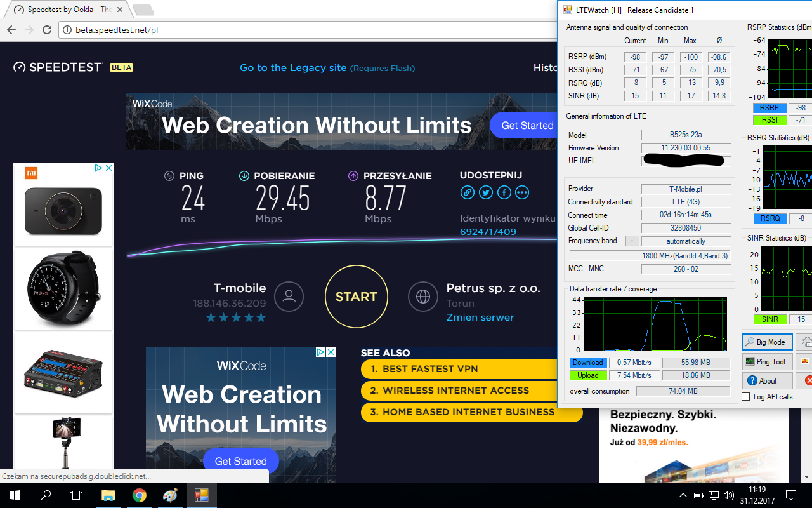This screenshot has height=508, width=812.
Task: Open File Explorer from taskbar
Action: click(108, 495)
